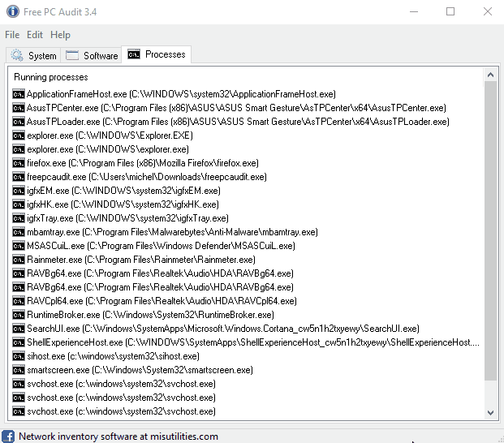
Task: Select the ShellExperienceHost.exe row text
Action: (253, 342)
